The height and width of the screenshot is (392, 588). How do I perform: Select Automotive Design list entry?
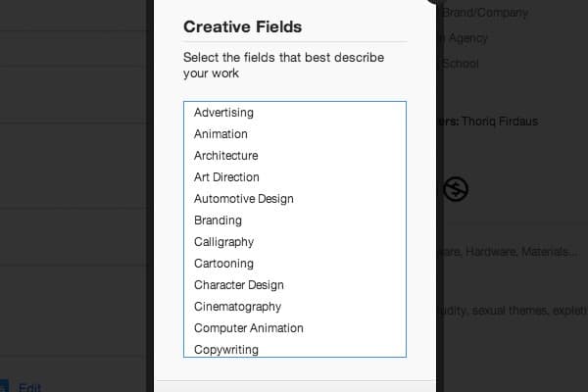pos(295,199)
